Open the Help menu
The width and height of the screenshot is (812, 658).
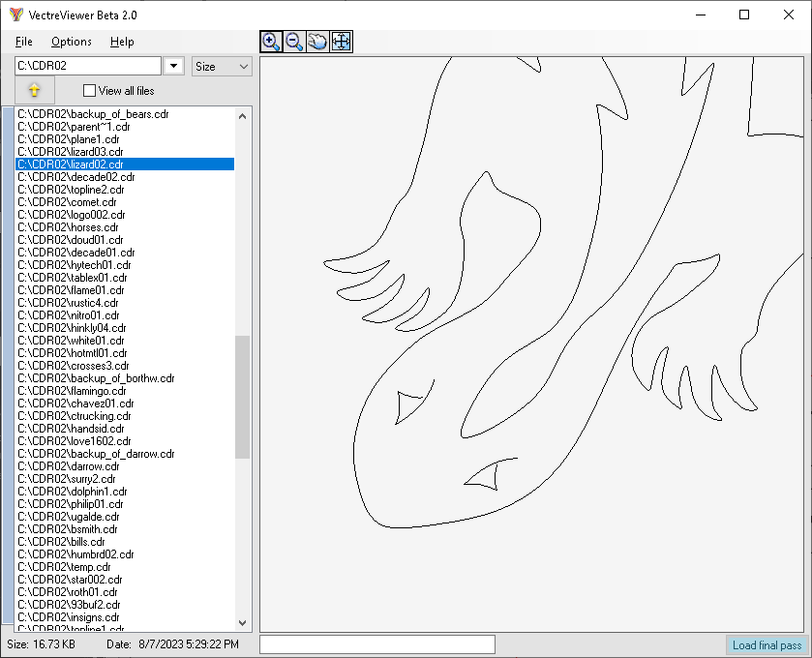[x=122, y=42]
